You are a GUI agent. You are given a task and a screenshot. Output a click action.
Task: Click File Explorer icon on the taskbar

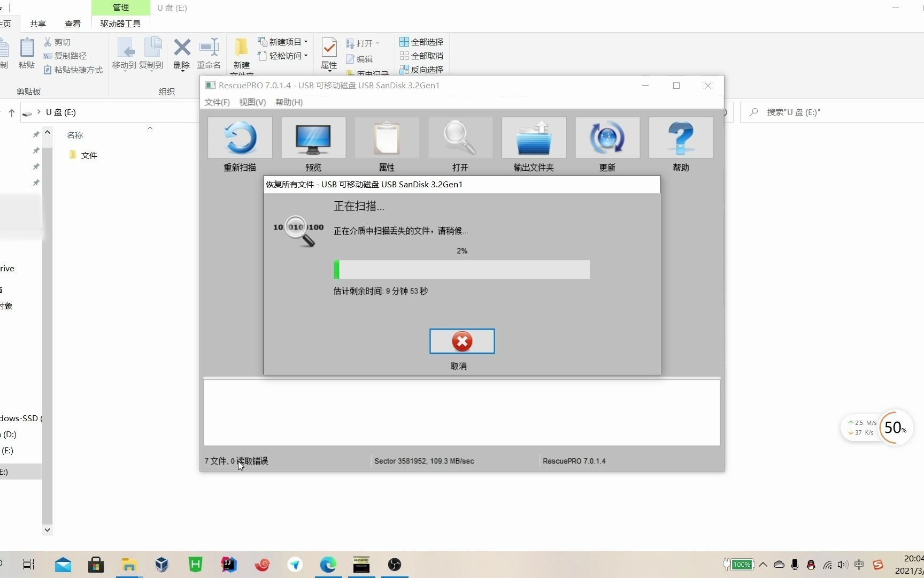[129, 565]
